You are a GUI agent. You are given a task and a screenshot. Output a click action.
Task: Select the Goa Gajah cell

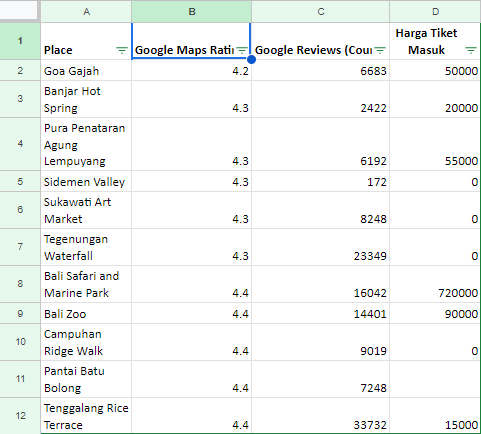point(86,70)
